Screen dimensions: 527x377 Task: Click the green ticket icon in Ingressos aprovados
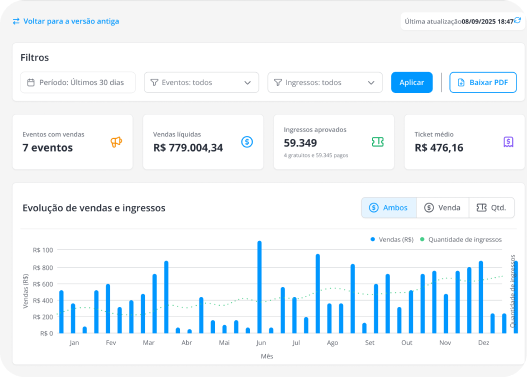click(378, 142)
